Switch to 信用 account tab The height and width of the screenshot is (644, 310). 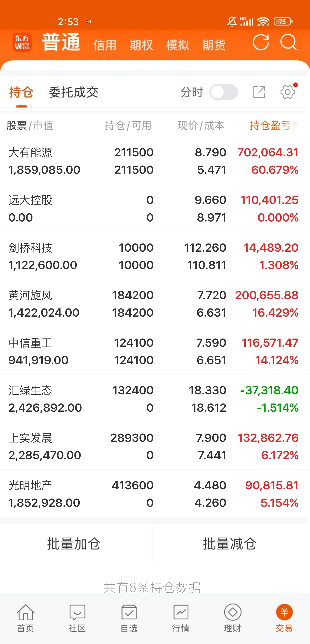[105, 45]
